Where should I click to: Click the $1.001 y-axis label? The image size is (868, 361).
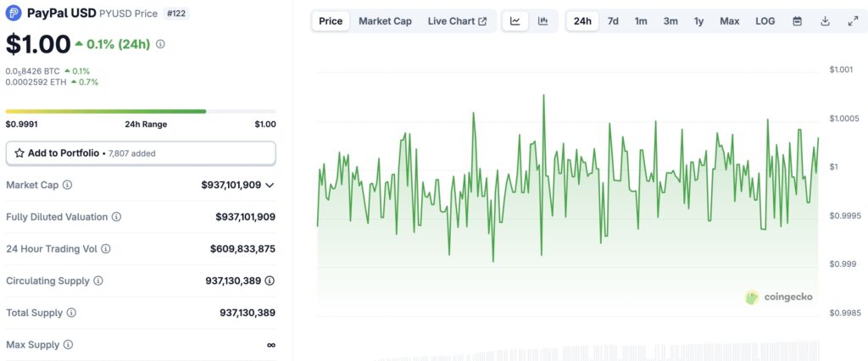pyautogui.click(x=841, y=69)
